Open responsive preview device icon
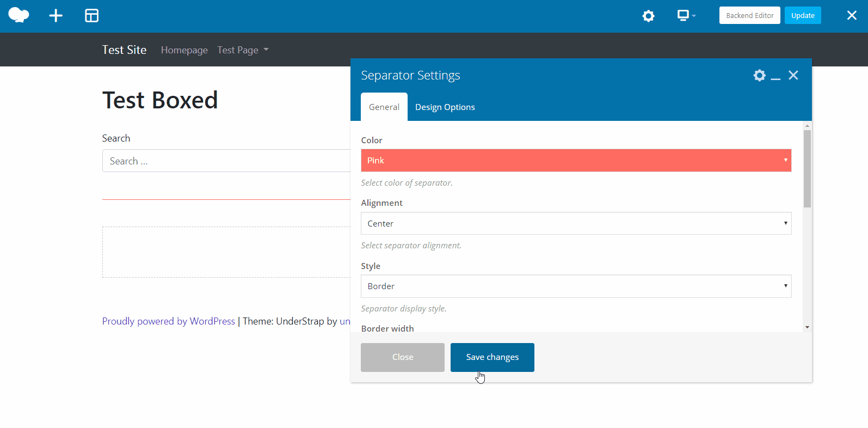 pyautogui.click(x=685, y=16)
